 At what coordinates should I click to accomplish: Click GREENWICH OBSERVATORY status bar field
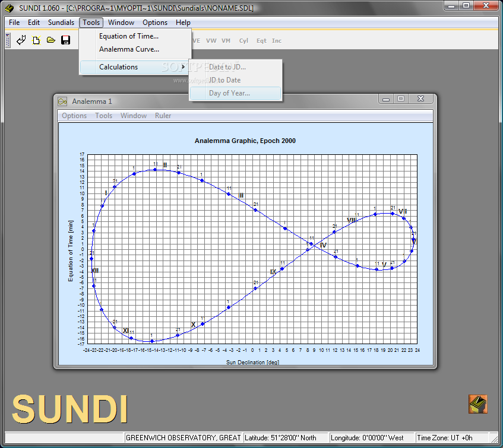pyautogui.click(x=183, y=438)
